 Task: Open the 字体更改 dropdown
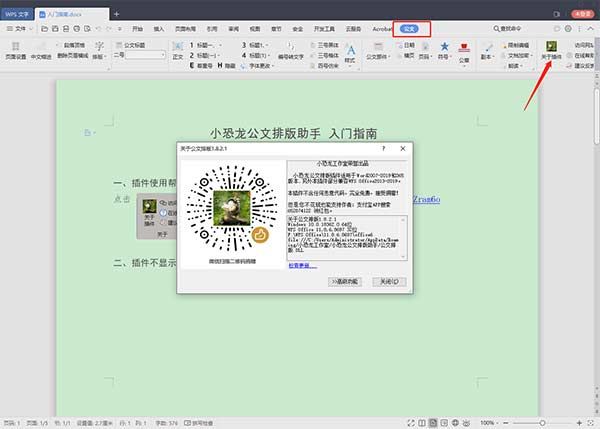(x=257, y=66)
